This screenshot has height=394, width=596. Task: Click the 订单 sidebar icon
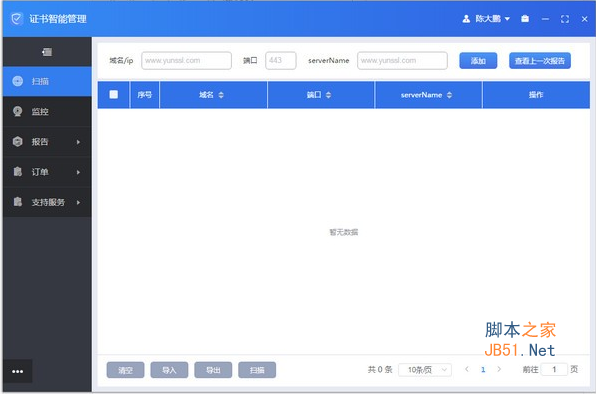pyautogui.click(x=17, y=172)
